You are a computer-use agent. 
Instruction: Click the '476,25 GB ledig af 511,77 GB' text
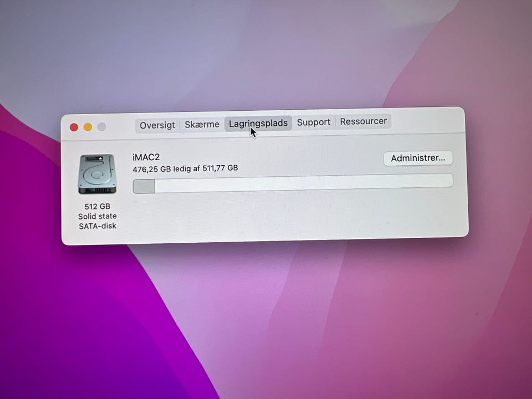pos(185,168)
